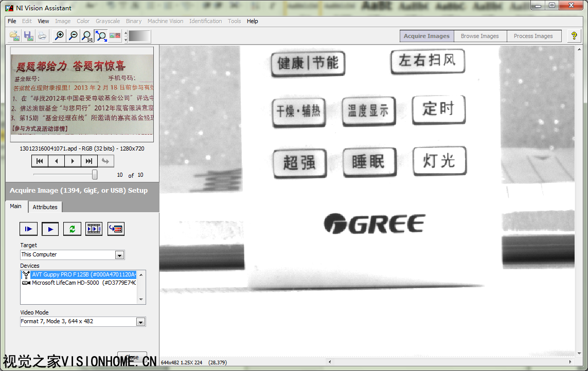Toggle the Acquire Continuous Images play button
The width and height of the screenshot is (588, 371).
[x=50, y=229]
